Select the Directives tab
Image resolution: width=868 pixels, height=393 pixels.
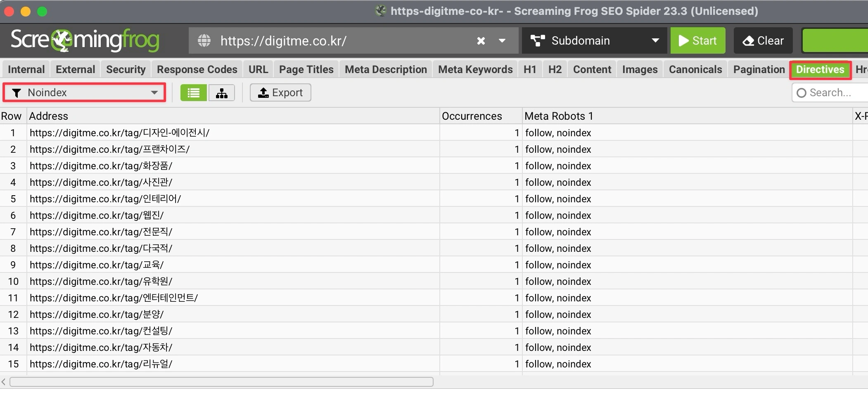820,69
